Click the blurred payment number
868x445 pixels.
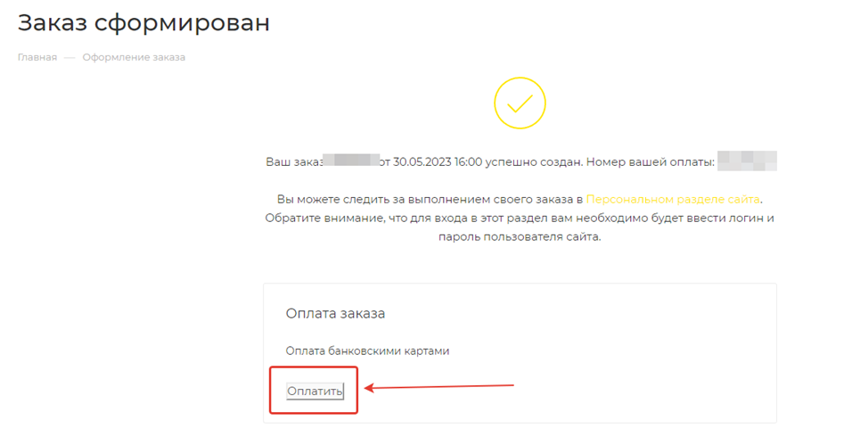click(x=747, y=162)
